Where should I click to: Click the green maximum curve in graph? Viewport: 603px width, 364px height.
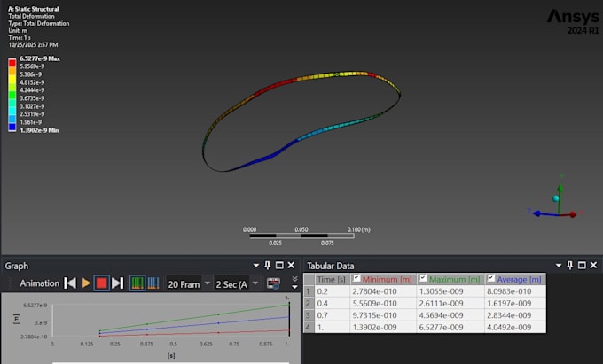(219, 314)
